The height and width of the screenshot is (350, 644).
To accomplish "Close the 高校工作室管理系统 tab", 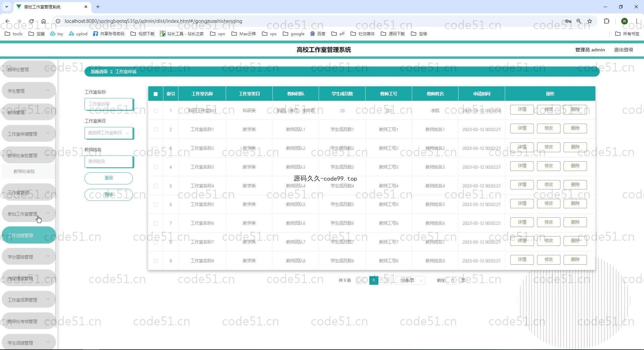I will pos(86,7).
